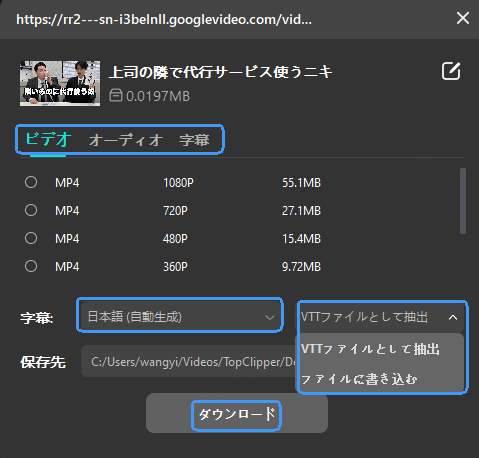This screenshot has width=479, height=458.
Task: Select the MP4 1080P radio button
Action: (x=31, y=182)
